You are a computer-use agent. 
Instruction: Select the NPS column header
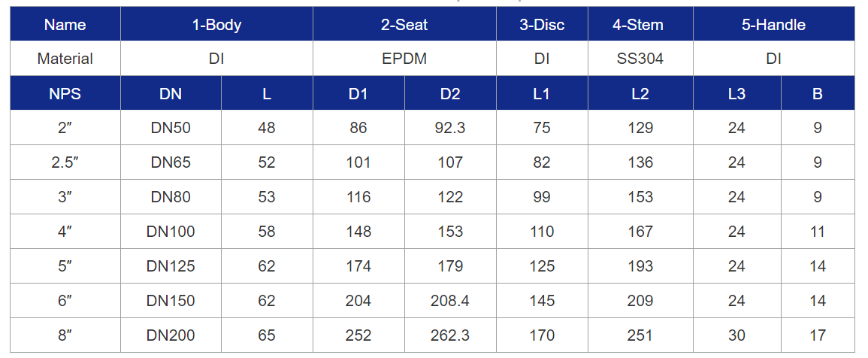click(x=65, y=94)
